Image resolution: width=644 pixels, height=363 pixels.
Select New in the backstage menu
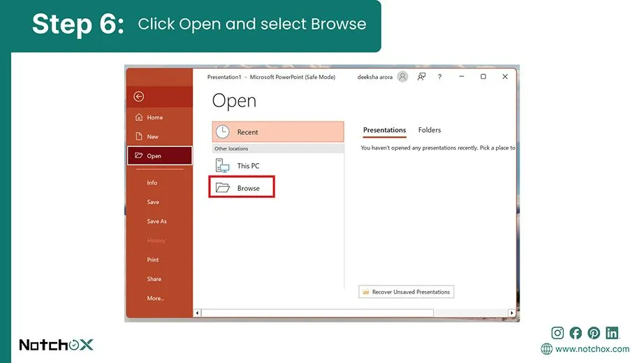(160, 136)
